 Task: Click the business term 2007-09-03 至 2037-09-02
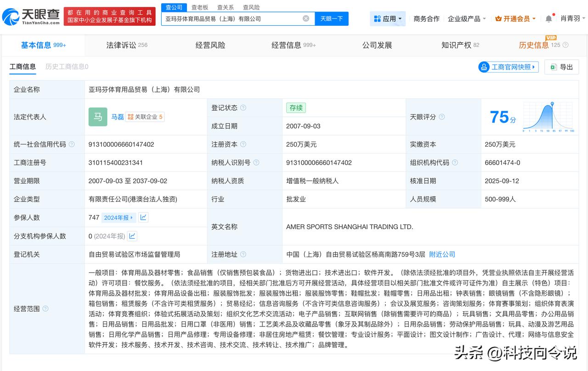[128, 181]
